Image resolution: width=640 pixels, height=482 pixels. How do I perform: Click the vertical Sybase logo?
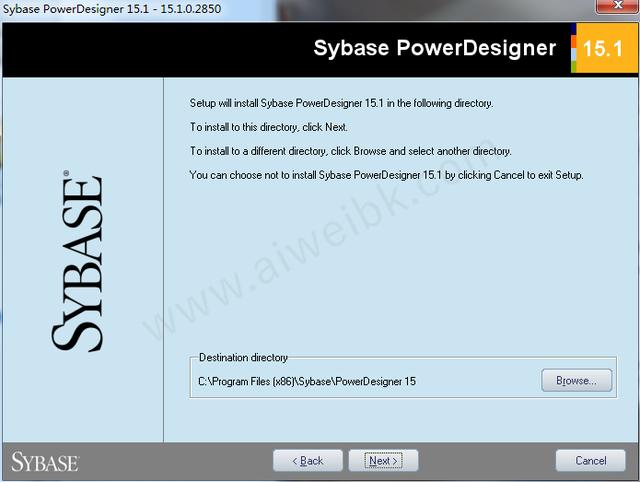coord(77,261)
